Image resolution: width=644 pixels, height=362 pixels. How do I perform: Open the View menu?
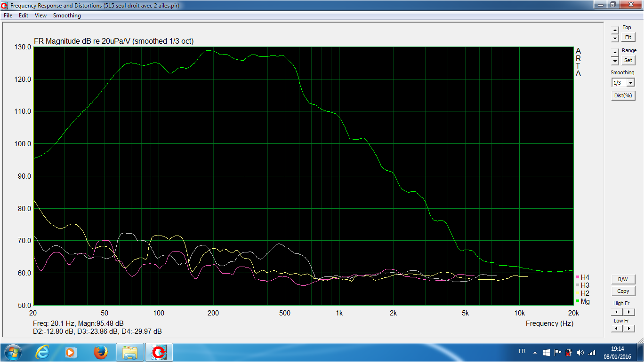point(40,16)
